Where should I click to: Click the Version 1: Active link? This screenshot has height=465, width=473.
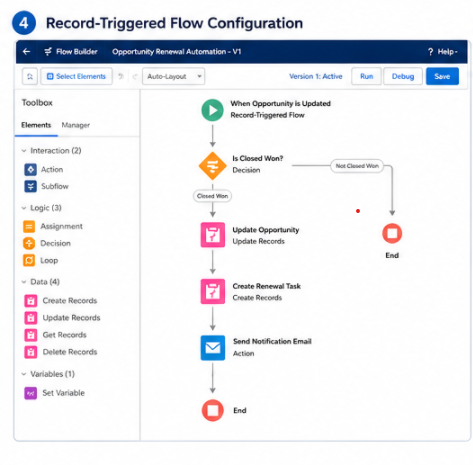tap(316, 76)
